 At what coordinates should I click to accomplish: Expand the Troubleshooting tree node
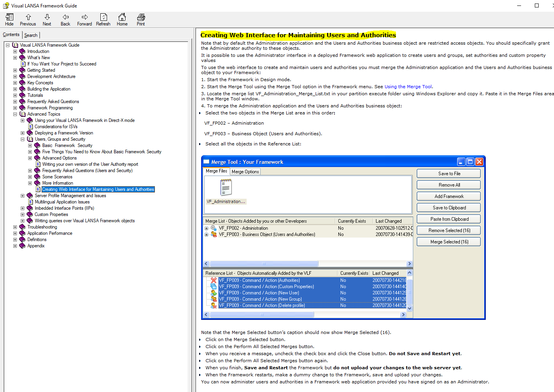[x=15, y=227]
